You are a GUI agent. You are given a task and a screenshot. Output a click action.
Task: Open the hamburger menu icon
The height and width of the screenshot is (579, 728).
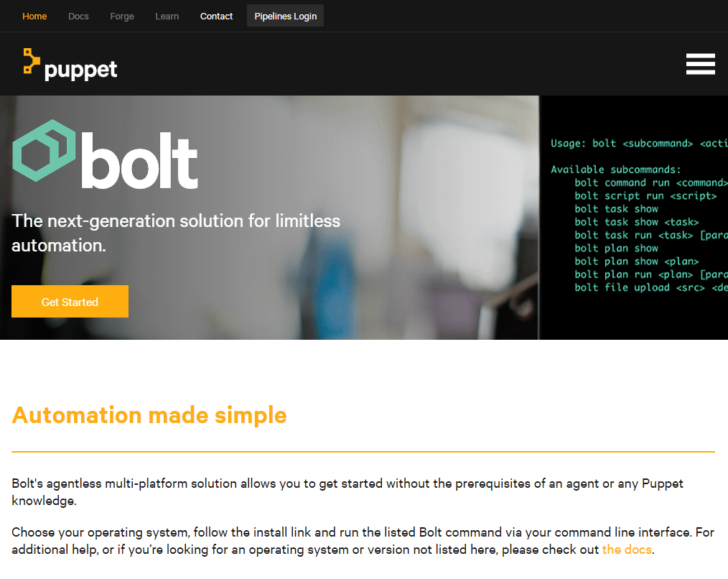pyautogui.click(x=700, y=64)
